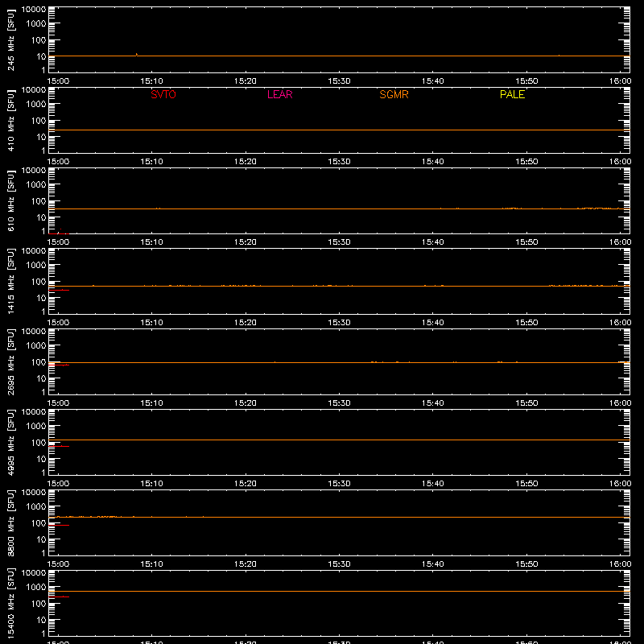Click the 100 tick label on 610 MHz axis

[x=39, y=201]
